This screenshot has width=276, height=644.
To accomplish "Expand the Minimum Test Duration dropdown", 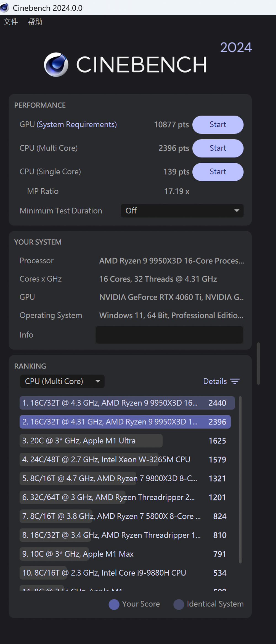I will click(x=182, y=211).
